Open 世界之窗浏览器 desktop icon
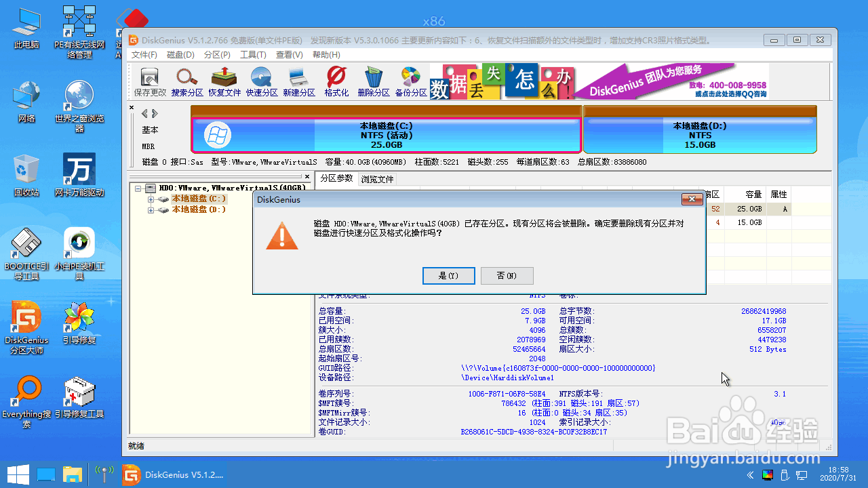The image size is (868, 488). pos(79,106)
